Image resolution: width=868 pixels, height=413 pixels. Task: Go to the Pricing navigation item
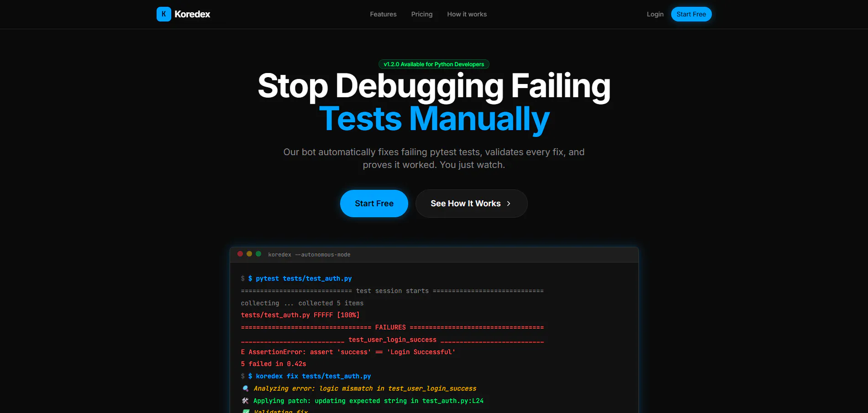point(422,14)
